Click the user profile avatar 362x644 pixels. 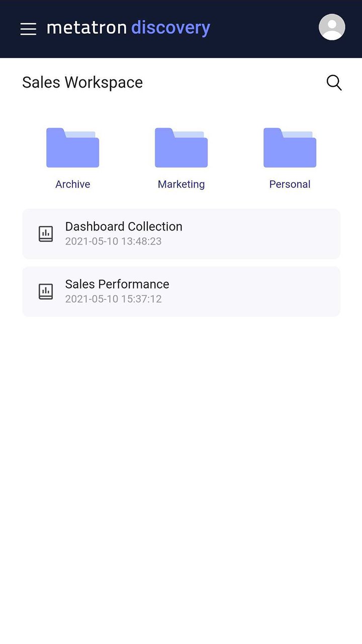click(x=332, y=27)
